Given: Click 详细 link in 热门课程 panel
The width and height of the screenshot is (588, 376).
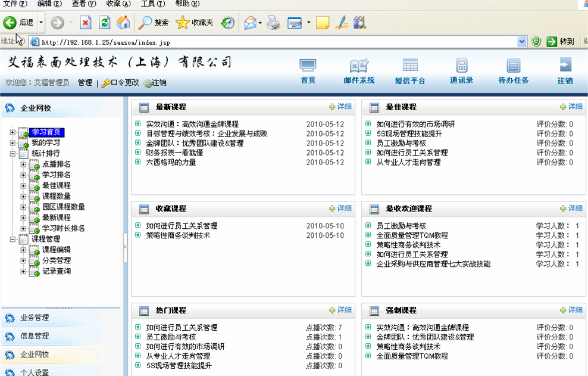Looking at the screenshot, I should 344,310.
